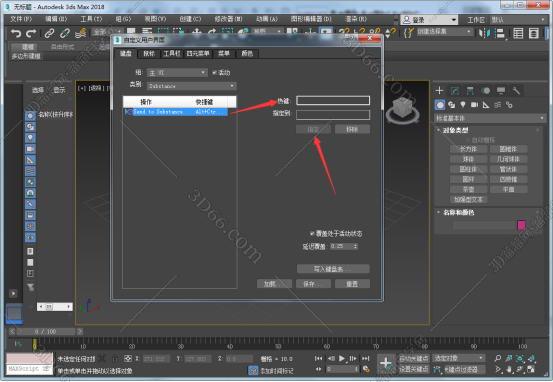553x382 pixels.
Task: Click the 写入键盘表 button
Action: click(x=333, y=269)
